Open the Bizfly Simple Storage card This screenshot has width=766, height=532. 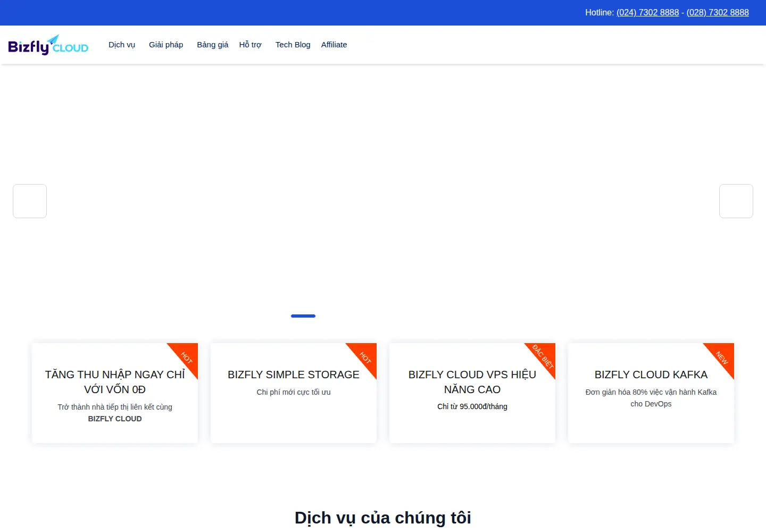pos(294,393)
